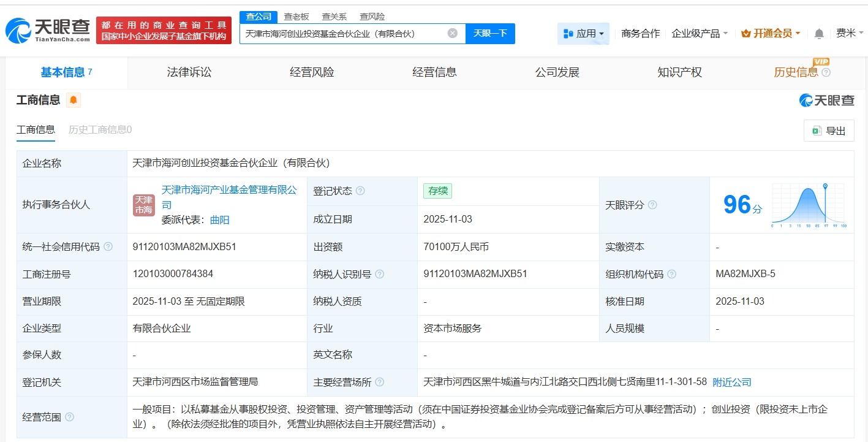Click the 天眼评分 score curve chart
Screen dimensions: 868x442
point(807,205)
